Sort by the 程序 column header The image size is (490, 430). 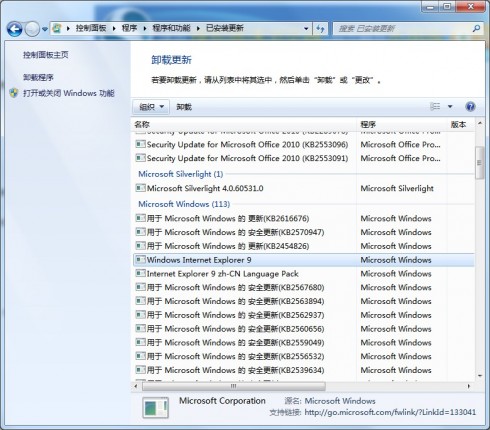coord(401,124)
